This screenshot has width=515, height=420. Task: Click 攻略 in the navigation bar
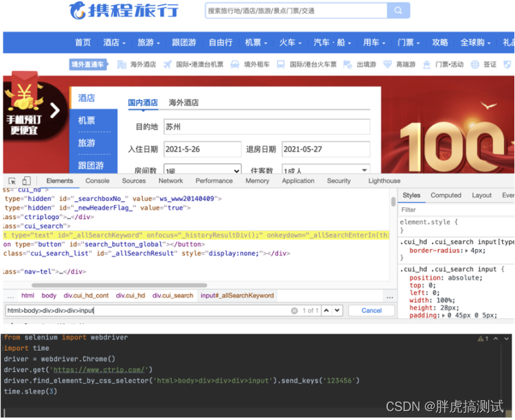[439, 43]
